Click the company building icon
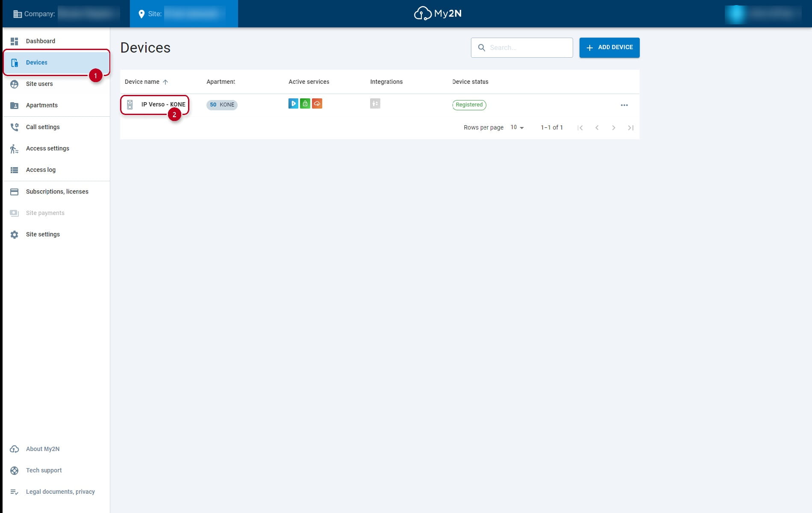 [x=18, y=14]
